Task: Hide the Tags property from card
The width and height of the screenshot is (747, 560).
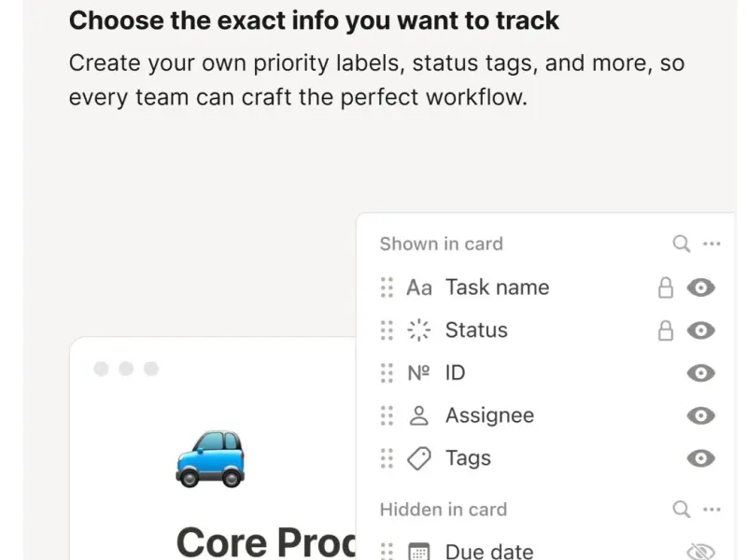Action: 700,458
